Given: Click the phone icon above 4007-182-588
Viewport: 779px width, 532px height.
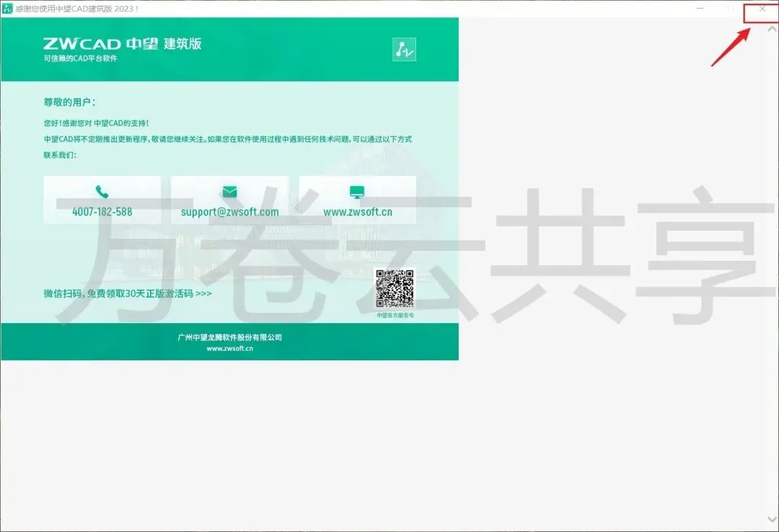Looking at the screenshot, I should tap(102, 192).
